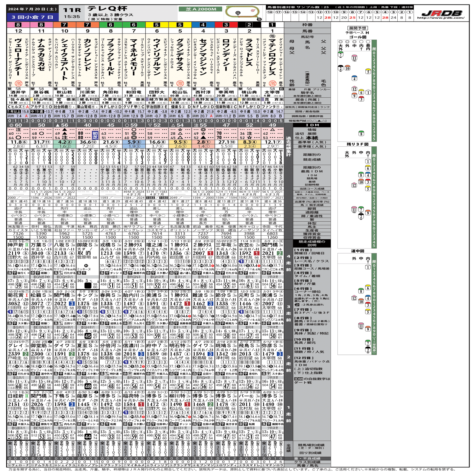
Task: Select the red frame 3 box above ロワンディシー
Action: click(x=226, y=25)
